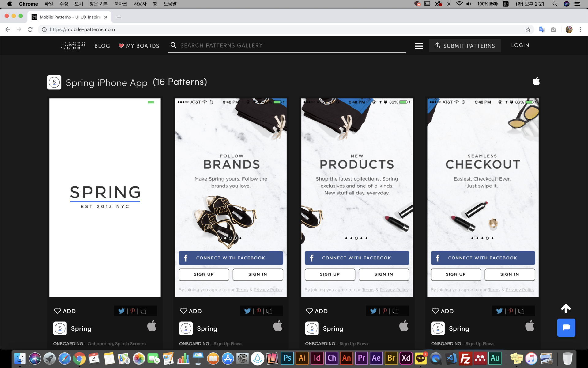Open the hamburger menu in site header
The width and height of the screenshot is (588, 368).
(x=419, y=46)
